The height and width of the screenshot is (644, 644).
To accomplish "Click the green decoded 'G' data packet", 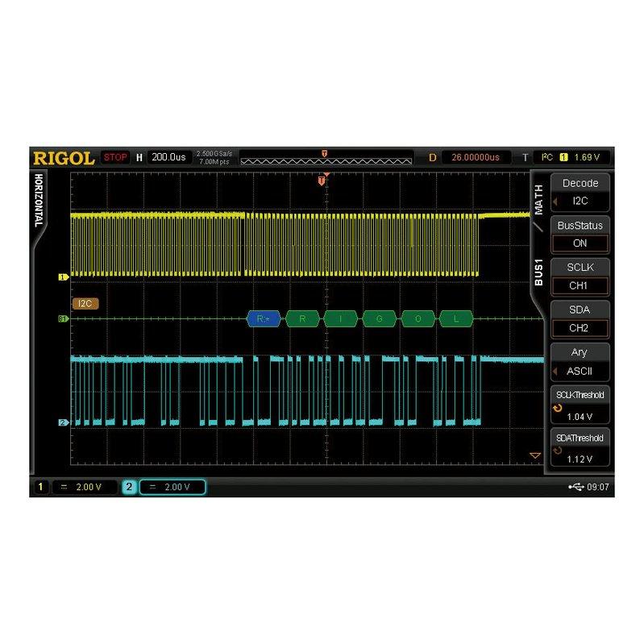I will [379, 318].
